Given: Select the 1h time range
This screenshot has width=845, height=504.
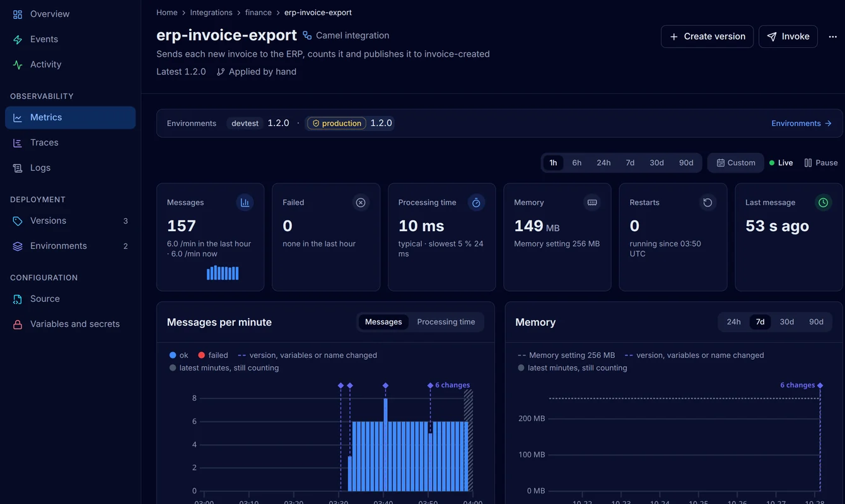Looking at the screenshot, I should 553,163.
